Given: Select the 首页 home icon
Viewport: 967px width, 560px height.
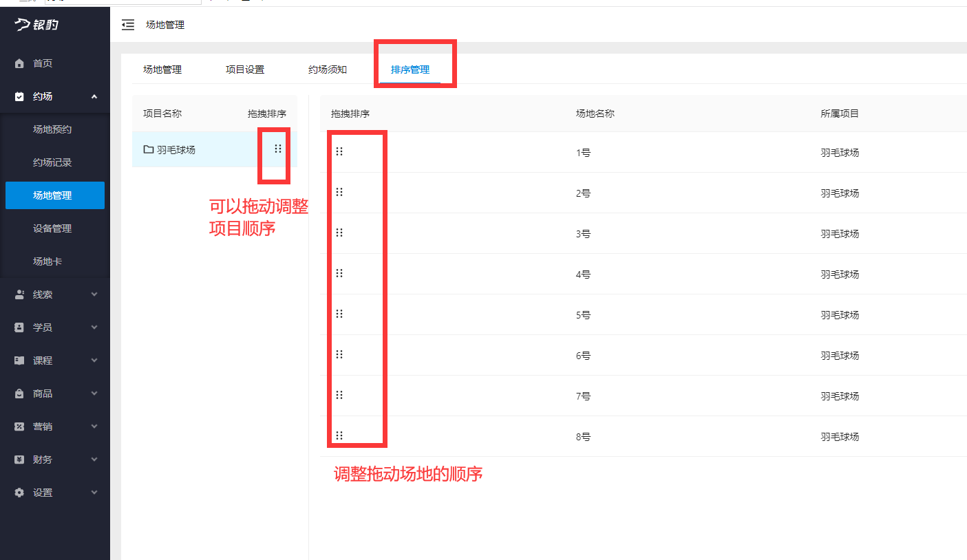Looking at the screenshot, I should 18,63.
